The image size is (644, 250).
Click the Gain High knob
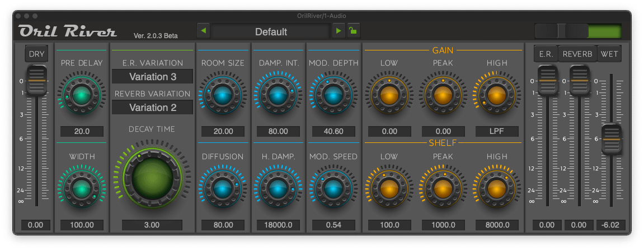(496, 96)
